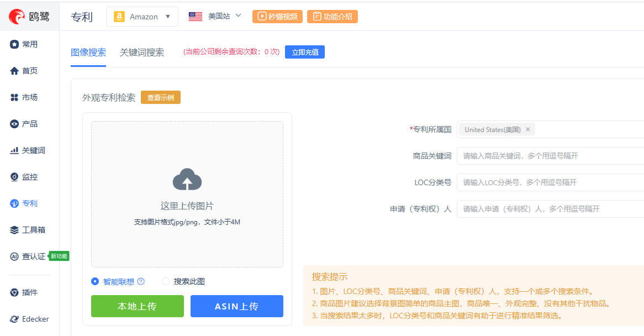Open the 产品 section from sidebar
This screenshot has width=644, height=336.
[25, 124]
